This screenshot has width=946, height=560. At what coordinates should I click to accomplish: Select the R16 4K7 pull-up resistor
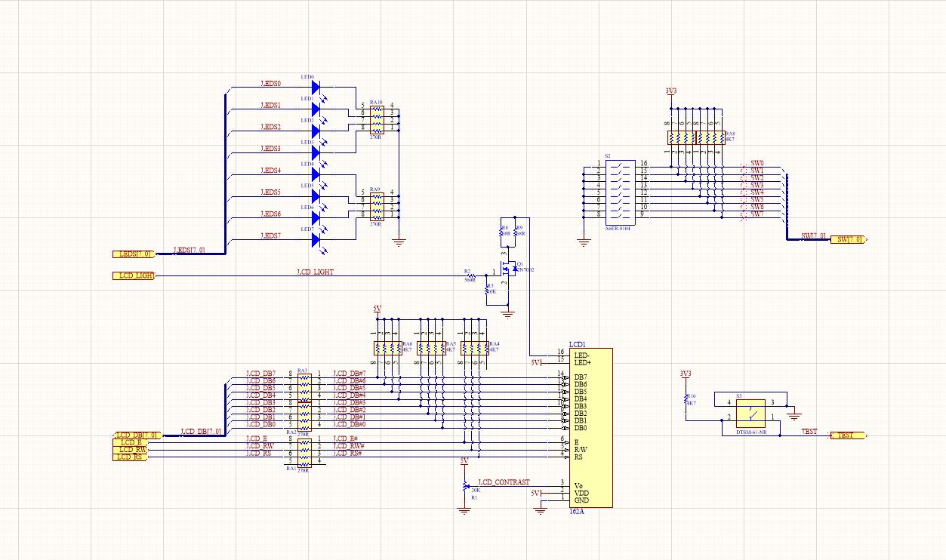[686, 398]
